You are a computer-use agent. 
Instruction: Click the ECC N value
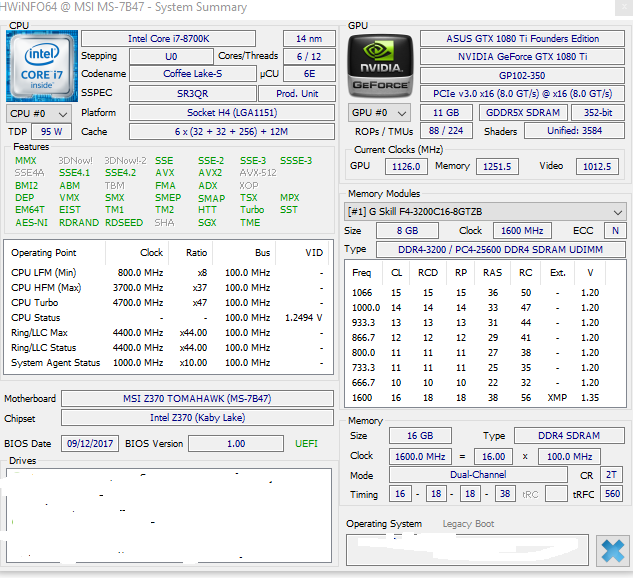[x=615, y=230]
